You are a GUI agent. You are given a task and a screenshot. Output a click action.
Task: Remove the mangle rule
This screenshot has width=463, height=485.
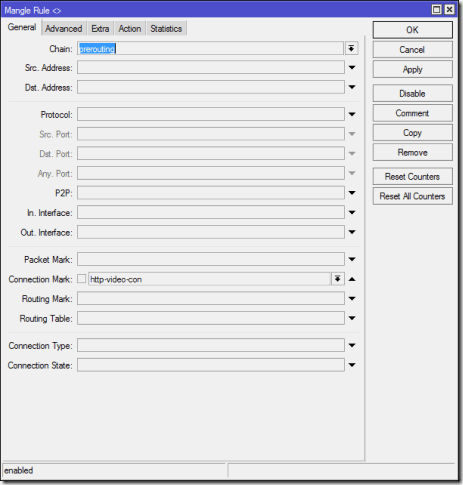click(412, 152)
